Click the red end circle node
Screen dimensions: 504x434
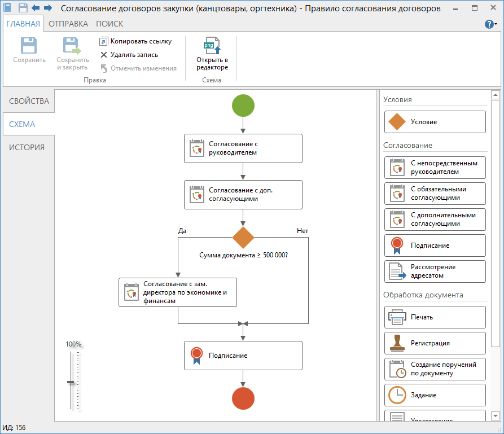(x=243, y=398)
